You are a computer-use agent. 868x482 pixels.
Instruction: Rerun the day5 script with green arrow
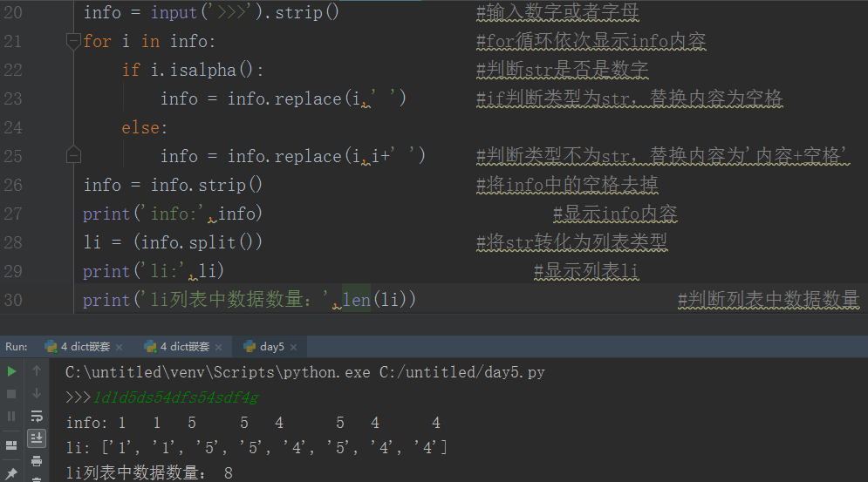[x=11, y=371]
